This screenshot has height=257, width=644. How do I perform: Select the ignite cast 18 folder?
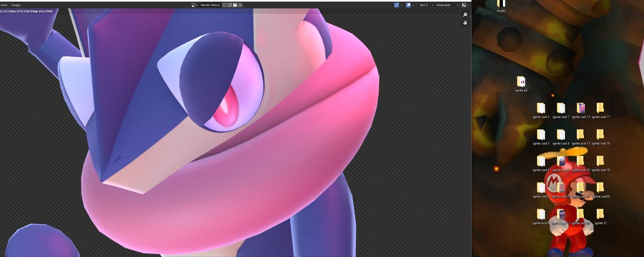[x=601, y=137]
